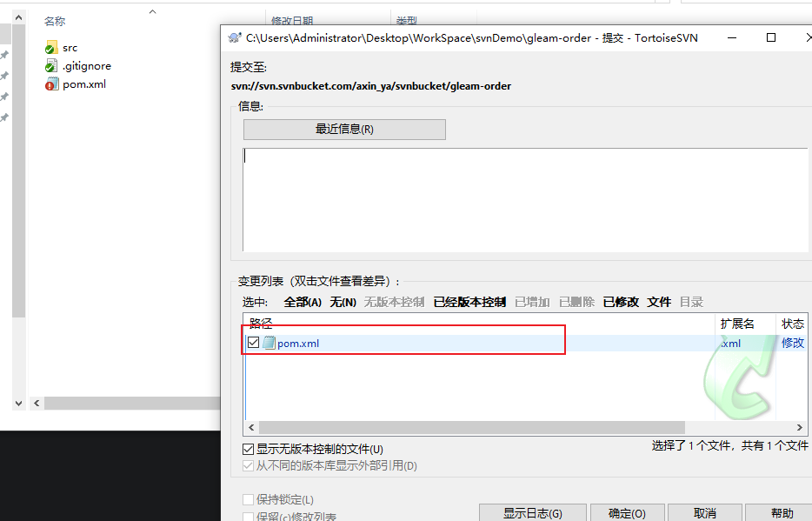The image size is (812, 521).
Task: Click first pin icon in Explorer sidebar
Action: [4, 55]
